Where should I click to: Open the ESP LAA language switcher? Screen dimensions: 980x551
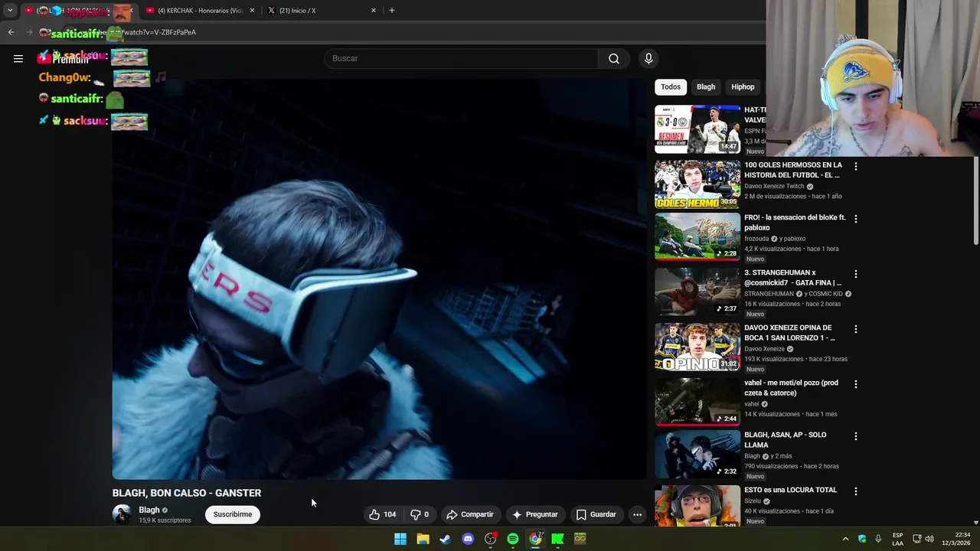pos(897,539)
